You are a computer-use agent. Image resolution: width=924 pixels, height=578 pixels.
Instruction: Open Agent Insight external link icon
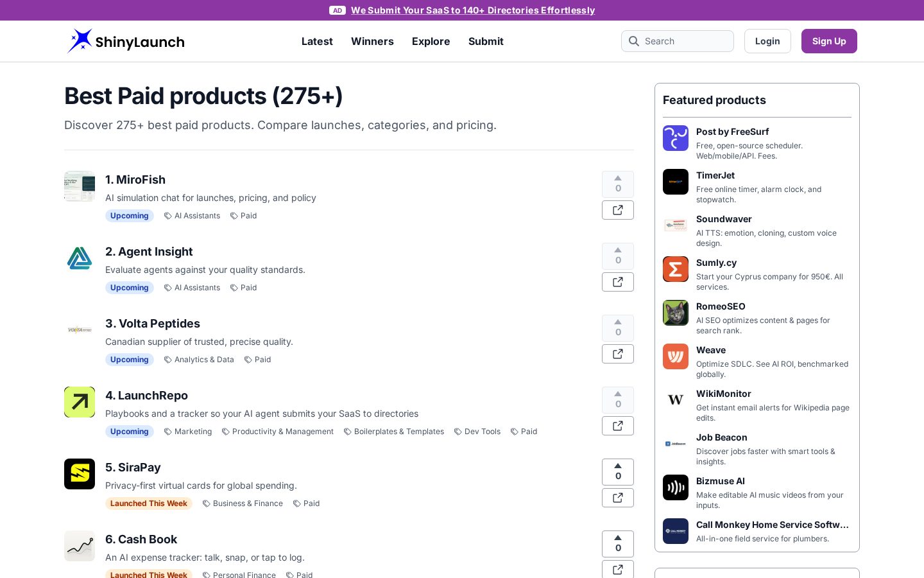pyautogui.click(x=618, y=282)
